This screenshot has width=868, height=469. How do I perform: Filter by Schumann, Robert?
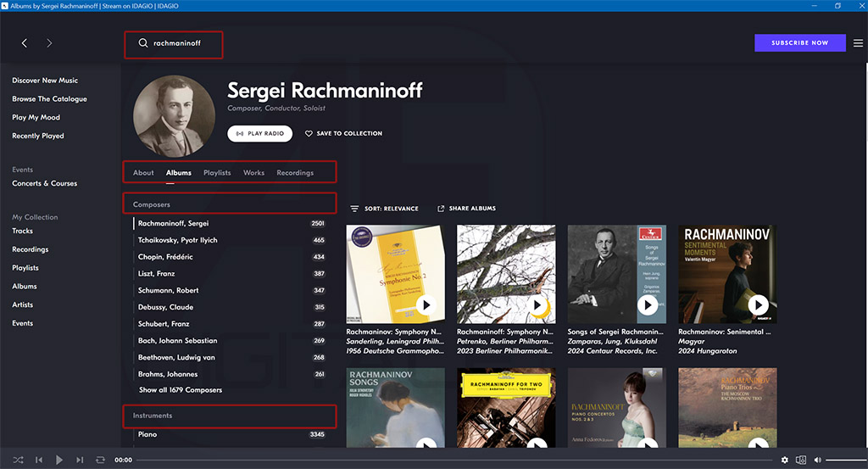pyautogui.click(x=230, y=290)
